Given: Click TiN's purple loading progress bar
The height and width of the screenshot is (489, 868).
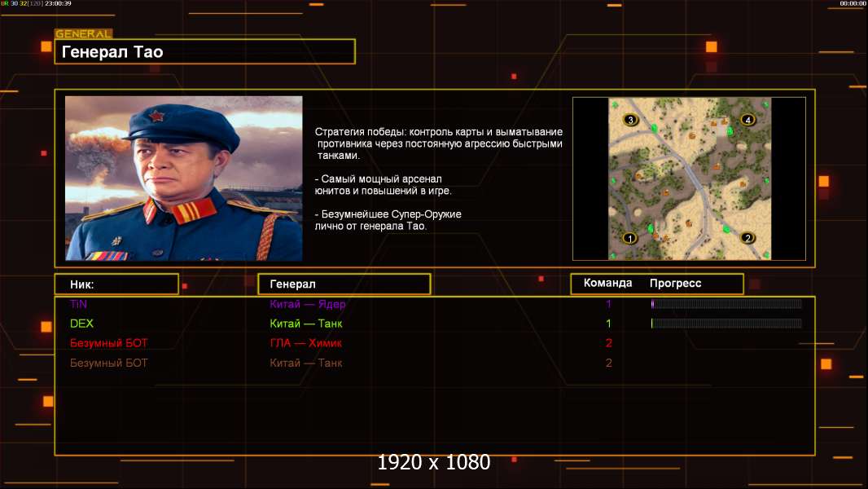Looking at the screenshot, I should click(726, 304).
